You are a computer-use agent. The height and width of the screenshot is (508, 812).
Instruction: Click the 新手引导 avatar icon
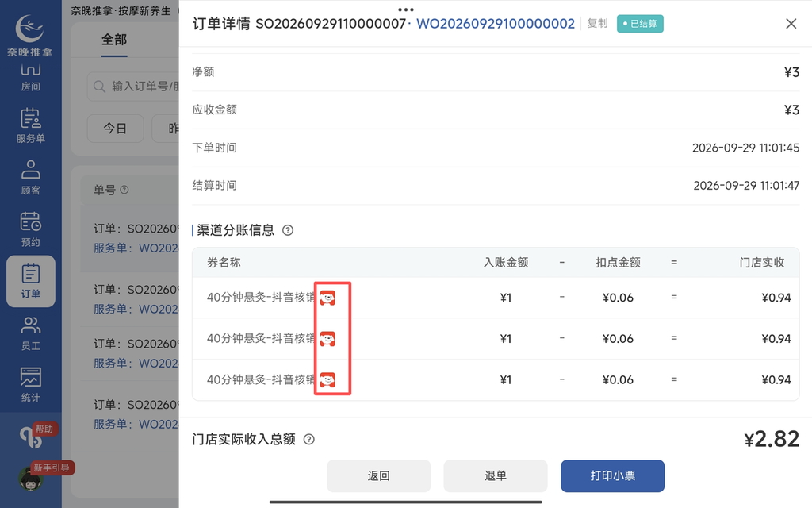31,478
